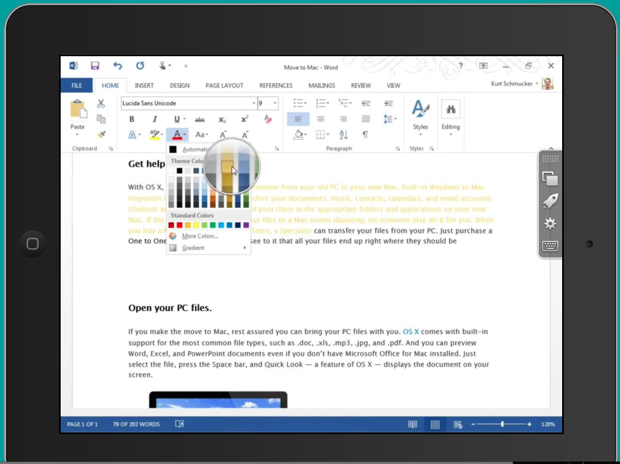Click PAGE 1 OF 1 indicator
The height and width of the screenshot is (464, 620).
coord(82,424)
